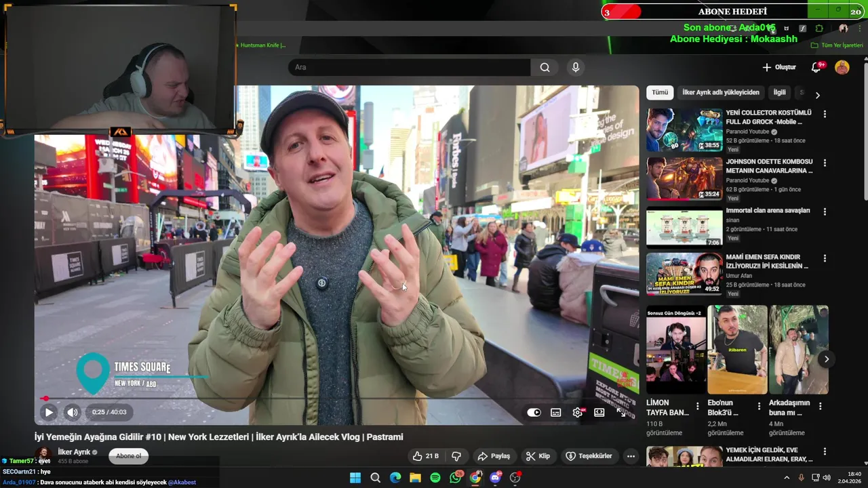Share the video via Paylaş button
Viewport: 868px width, 488px height.
coord(493,456)
